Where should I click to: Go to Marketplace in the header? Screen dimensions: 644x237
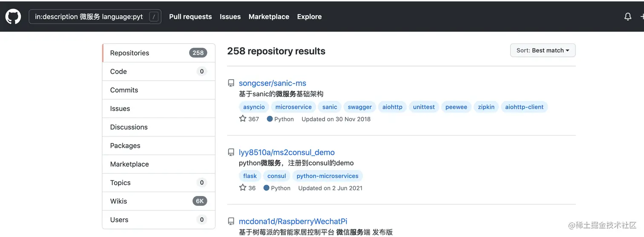pos(269,17)
